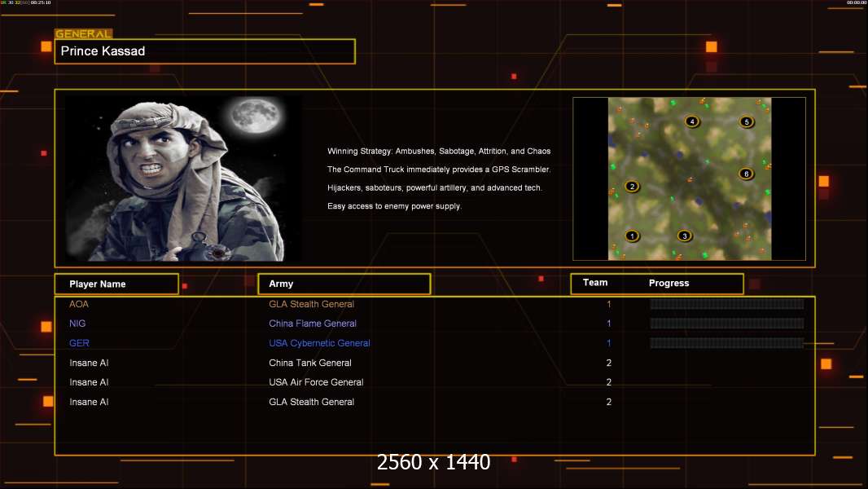This screenshot has width=868, height=489.
Task: Select player name GER
Action: 79,343
